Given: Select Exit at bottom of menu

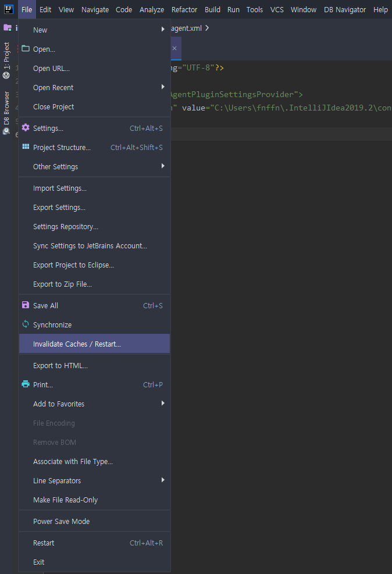Looking at the screenshot, I should (x=94, y=562).
